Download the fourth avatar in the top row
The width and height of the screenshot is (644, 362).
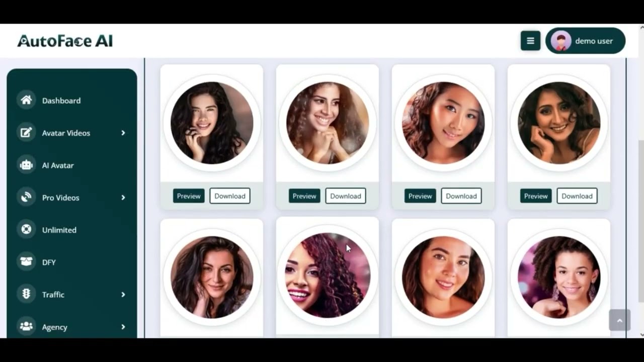coord(577,196)
